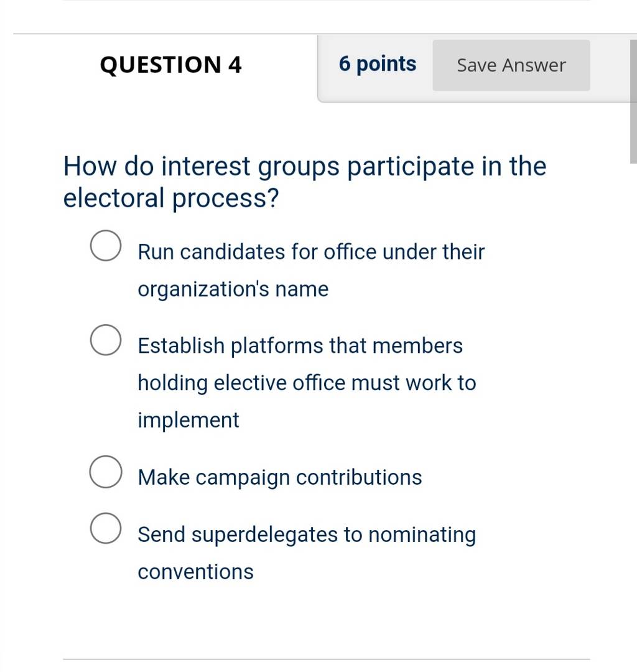Click the word "conventions" in last option
This screenshot has height=672, width=637.
[x=196, y=572]
